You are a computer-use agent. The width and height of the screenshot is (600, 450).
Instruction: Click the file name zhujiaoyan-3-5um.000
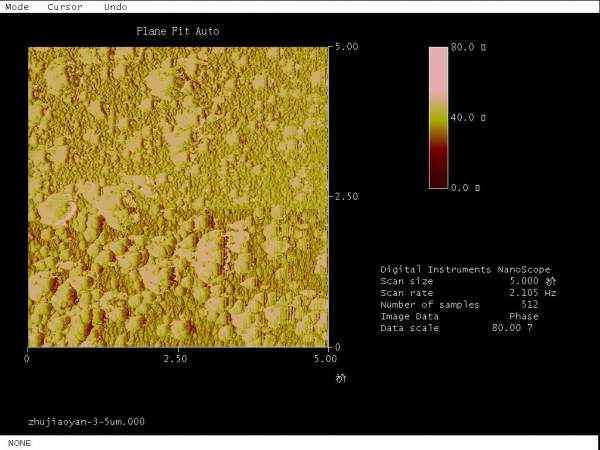pos(86,421)
